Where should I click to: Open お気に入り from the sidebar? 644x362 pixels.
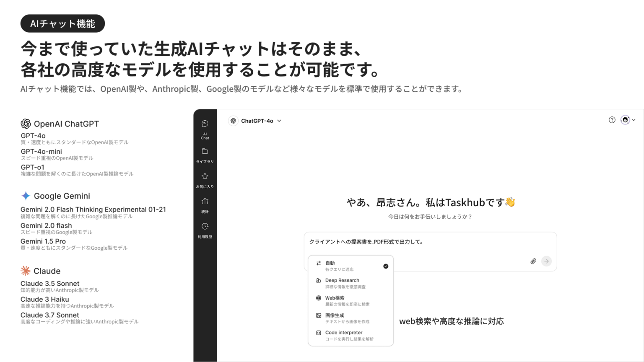tap(205, 179)
